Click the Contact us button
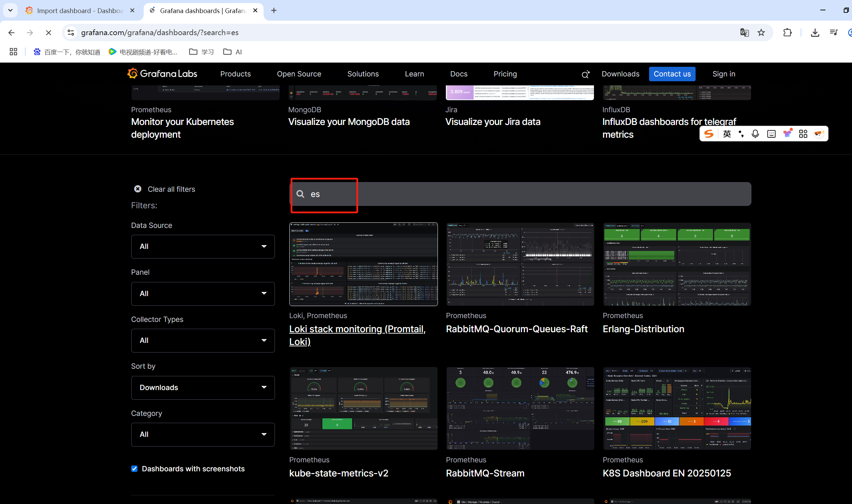The image size is (852, 504). click(x=672, y=74)
